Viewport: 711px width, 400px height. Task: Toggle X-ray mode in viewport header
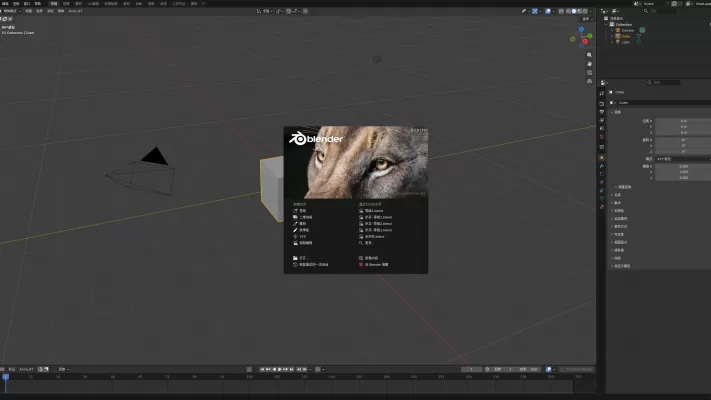pyautogui.click(x=561, y=11)
